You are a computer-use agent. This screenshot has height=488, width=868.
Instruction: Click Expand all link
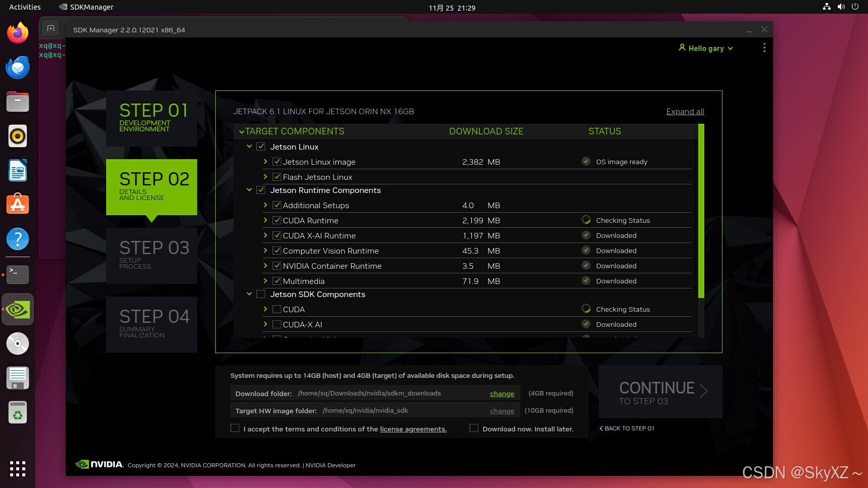point(685,112)
